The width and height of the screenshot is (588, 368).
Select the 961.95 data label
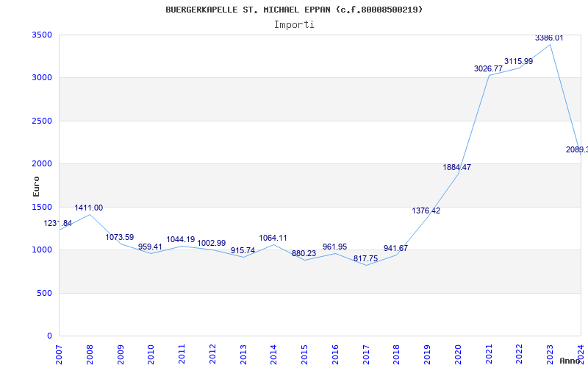(x=335, y=247)
